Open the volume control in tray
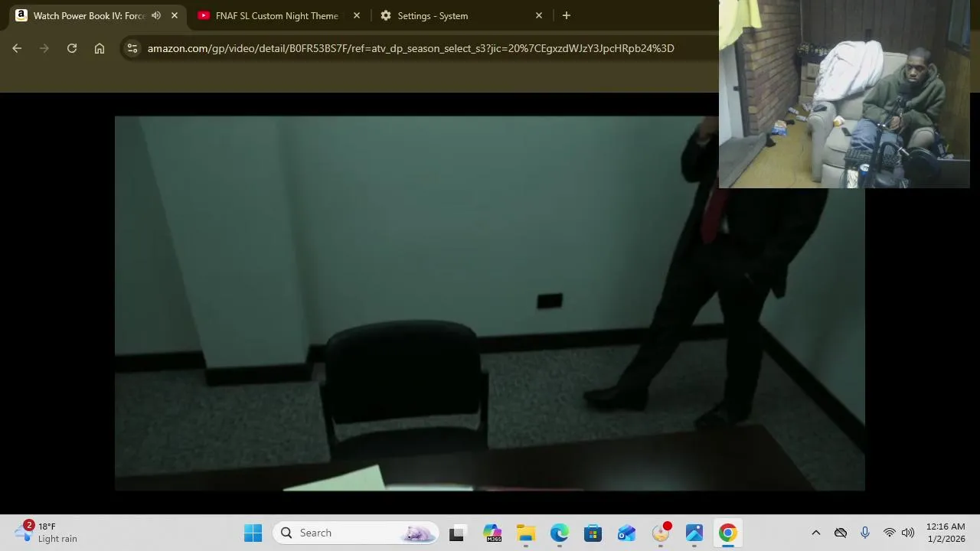The image size is (980, 551). pos(908,533)
